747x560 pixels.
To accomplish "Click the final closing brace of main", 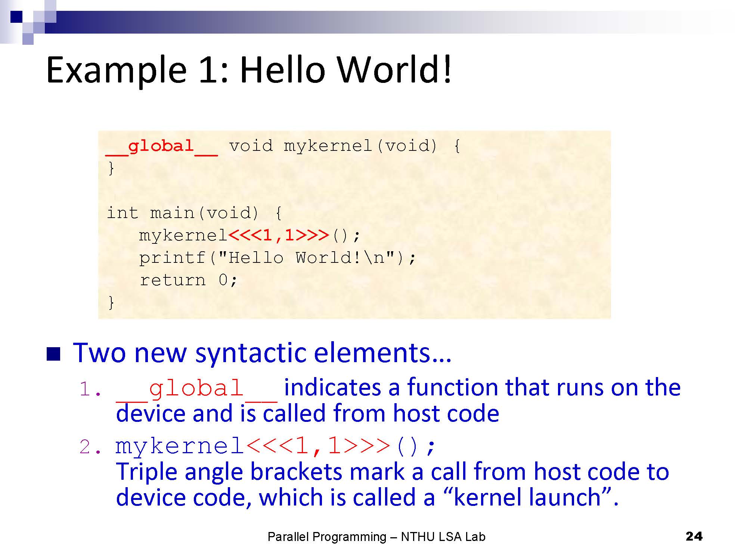I will [111, 302].
